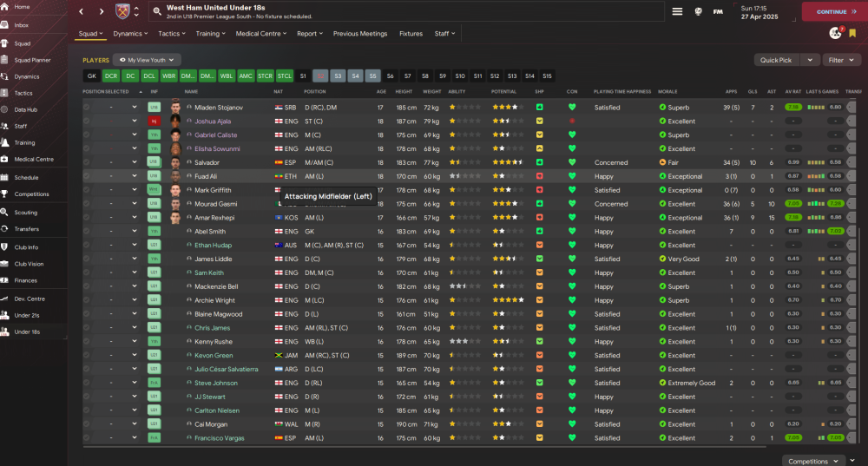Open the hamburger menu icon in the top bar
The height and width of the screenshot is (466, 868).
point(677,11)
